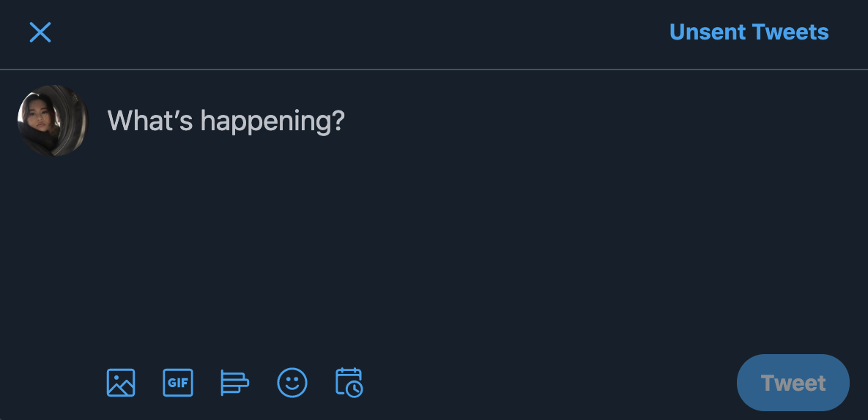Open the emoji picker

[292, 383]
